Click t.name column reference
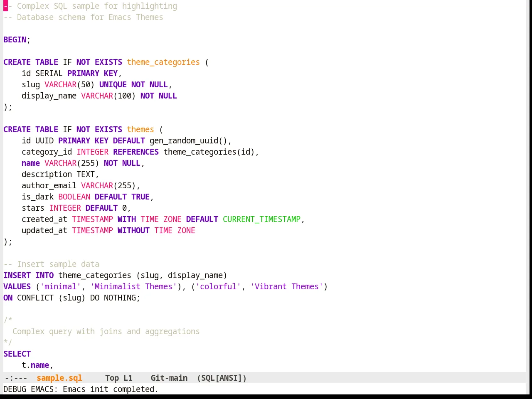 [x=35, y=365]
